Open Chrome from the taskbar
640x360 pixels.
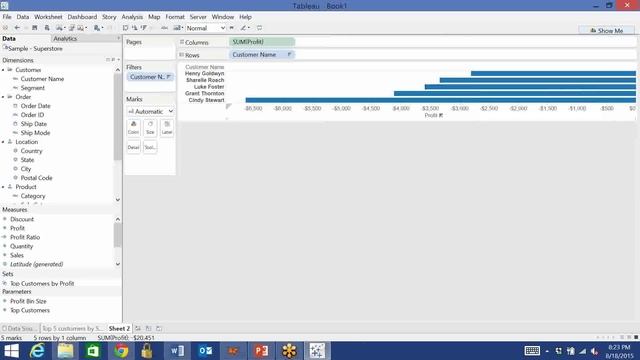pos(121,351)
